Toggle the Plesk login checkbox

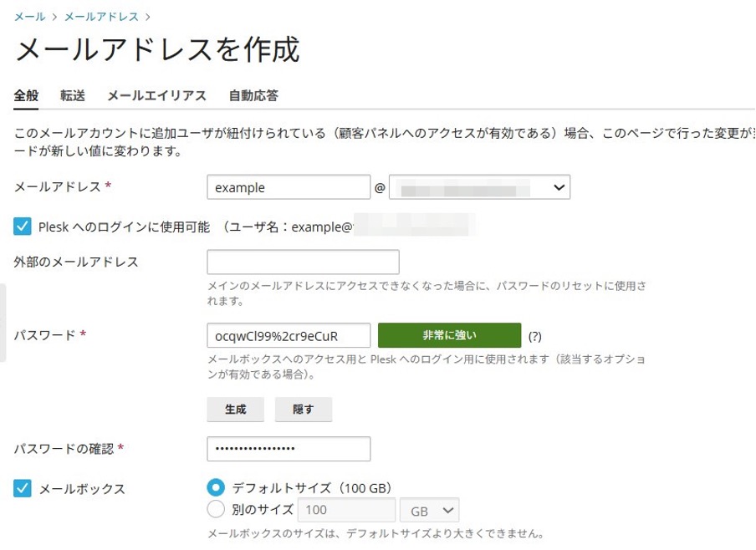pos(23,226)
